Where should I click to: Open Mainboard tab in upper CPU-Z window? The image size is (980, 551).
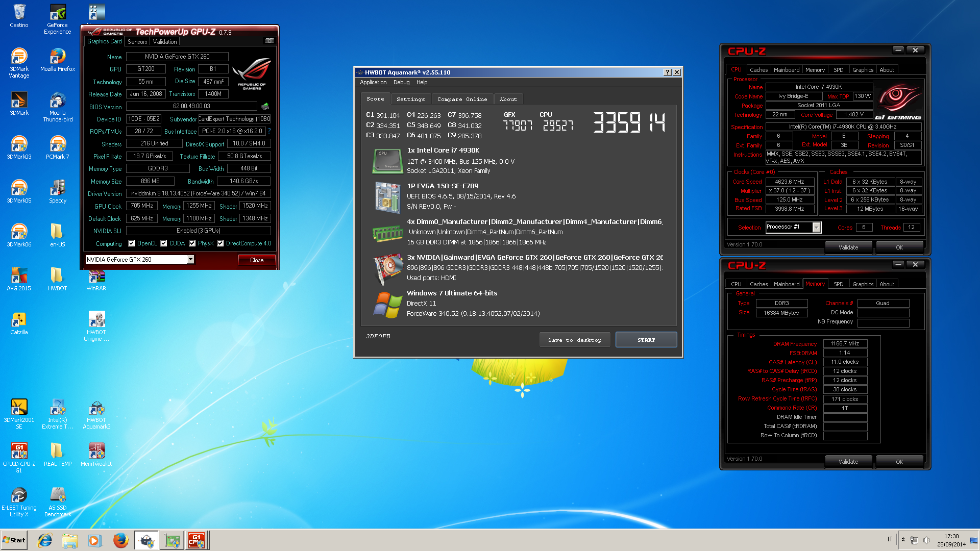pyautogui.click(x=787, y=70)
